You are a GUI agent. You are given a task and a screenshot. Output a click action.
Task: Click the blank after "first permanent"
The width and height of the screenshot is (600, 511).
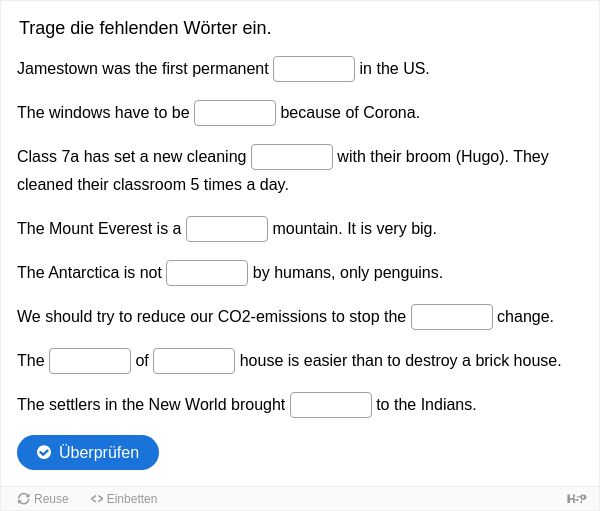314,69
